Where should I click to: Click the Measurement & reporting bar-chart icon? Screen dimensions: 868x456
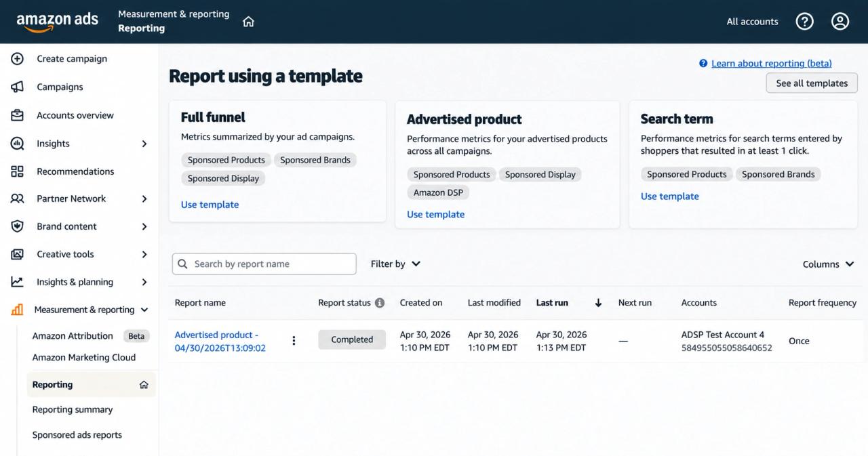click(x=18, y=310)
